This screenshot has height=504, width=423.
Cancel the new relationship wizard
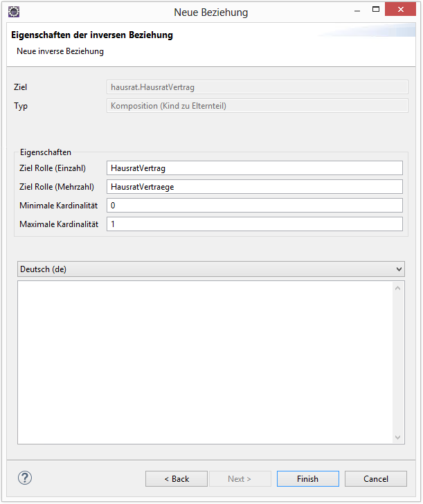point(376,479)
